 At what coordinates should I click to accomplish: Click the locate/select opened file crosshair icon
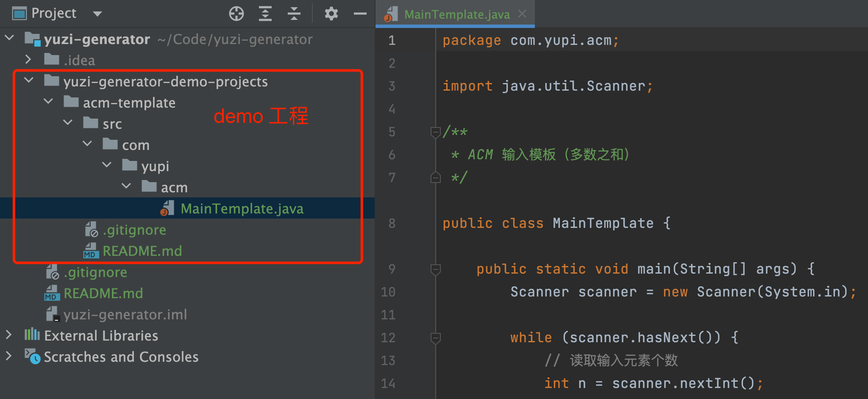(236, 14)
